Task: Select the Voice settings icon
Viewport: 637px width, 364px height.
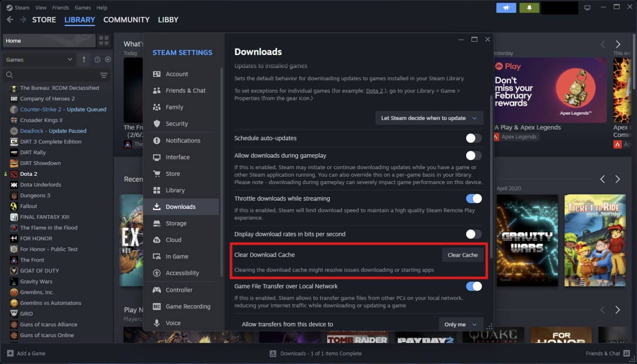Action: [156, 323]
